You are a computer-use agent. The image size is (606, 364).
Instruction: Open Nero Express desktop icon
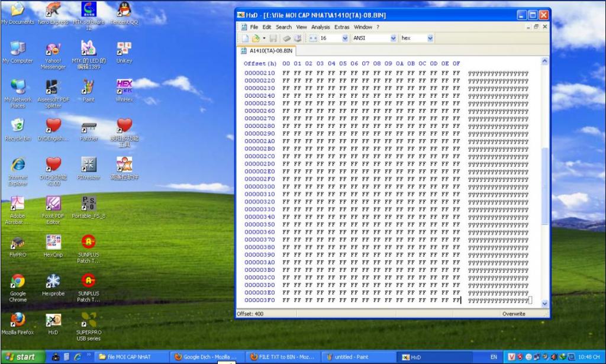click(x=53, y=14)
